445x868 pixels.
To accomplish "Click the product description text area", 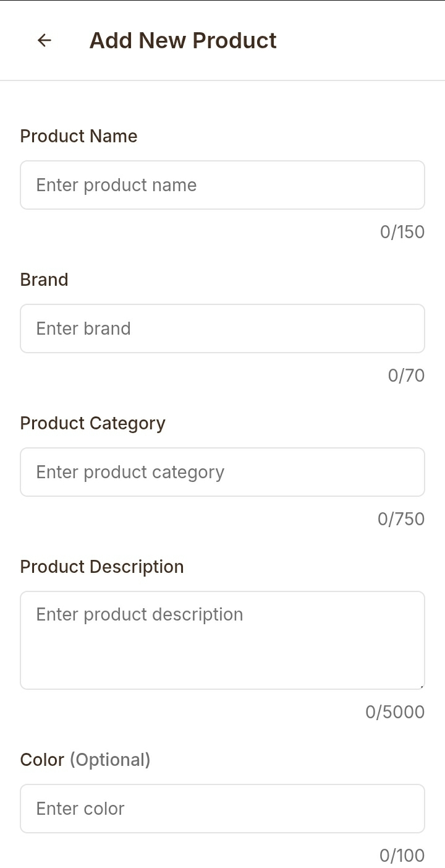I will (222, 640).
